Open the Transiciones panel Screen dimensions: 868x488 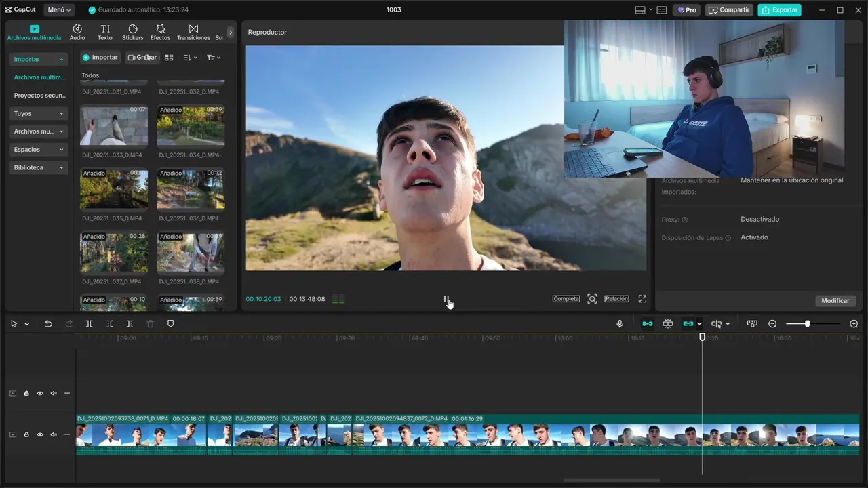193,32
